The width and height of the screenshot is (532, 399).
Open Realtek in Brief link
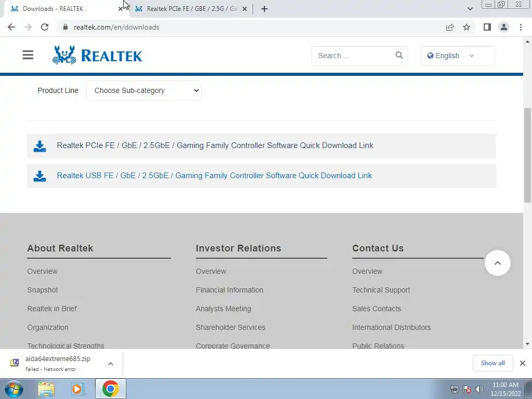(x=52, y=309)
